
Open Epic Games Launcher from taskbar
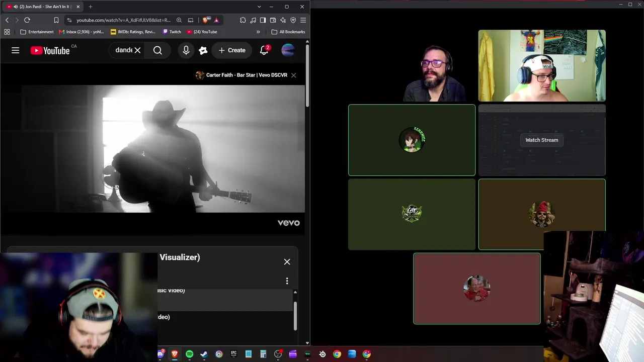[x=233, y=354]
